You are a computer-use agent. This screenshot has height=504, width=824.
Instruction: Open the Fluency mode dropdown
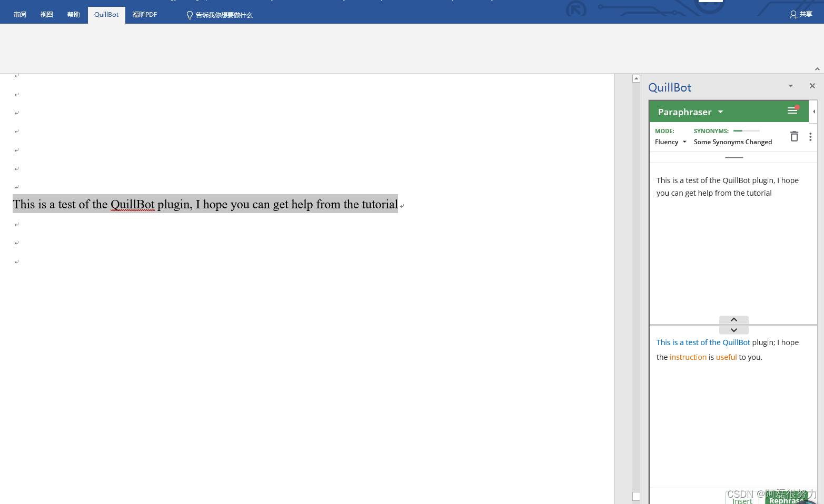tap(670, 142)
